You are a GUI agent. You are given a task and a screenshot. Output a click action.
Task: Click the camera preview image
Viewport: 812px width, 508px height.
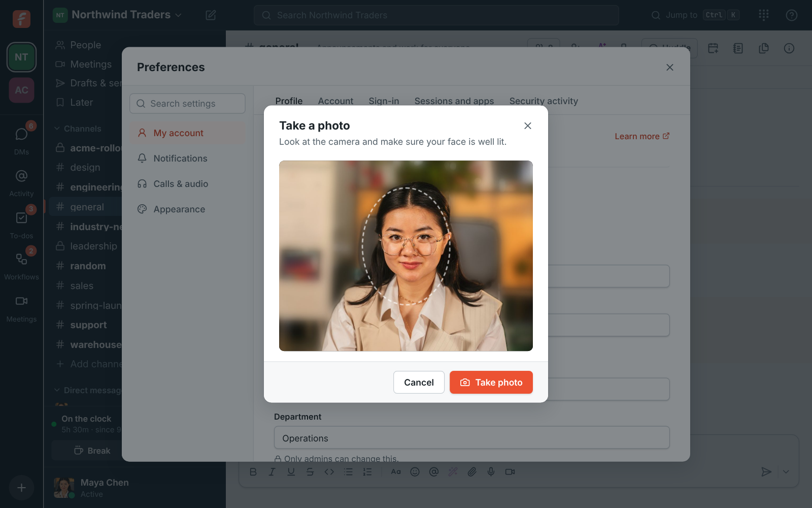406,256
